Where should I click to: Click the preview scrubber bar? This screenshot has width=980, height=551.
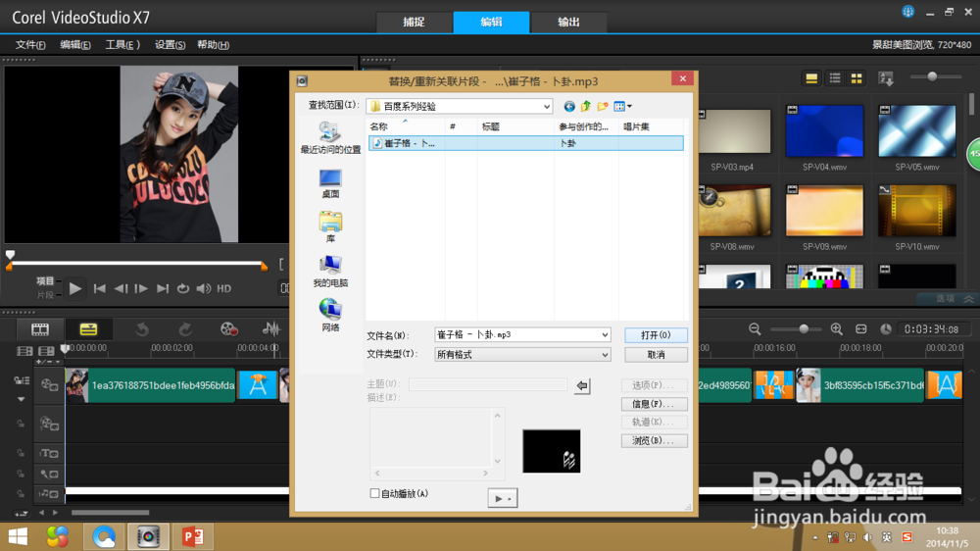pos(137,265)
